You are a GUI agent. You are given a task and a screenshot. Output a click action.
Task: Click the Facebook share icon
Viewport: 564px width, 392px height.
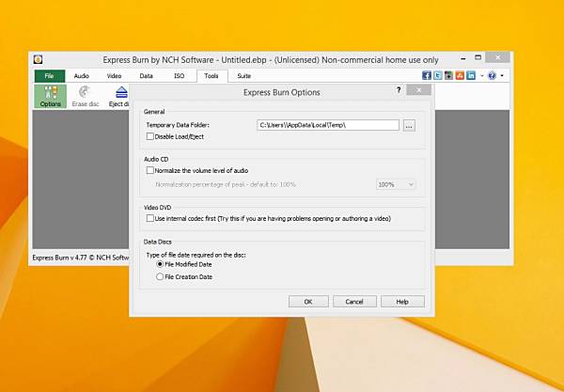tap(427, 75)
